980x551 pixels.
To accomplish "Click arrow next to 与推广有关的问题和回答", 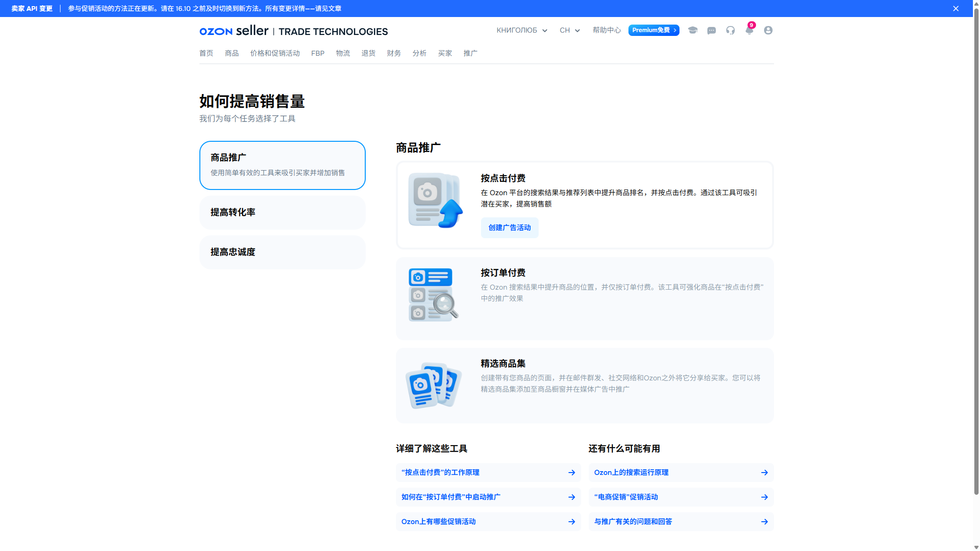I will [765, 522].
